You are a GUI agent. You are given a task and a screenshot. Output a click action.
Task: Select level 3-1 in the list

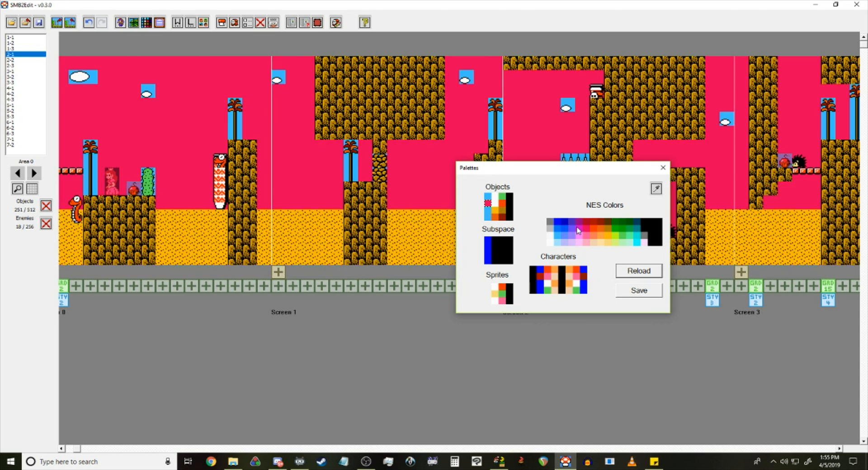pyautogui.click(x=26, y=71)
